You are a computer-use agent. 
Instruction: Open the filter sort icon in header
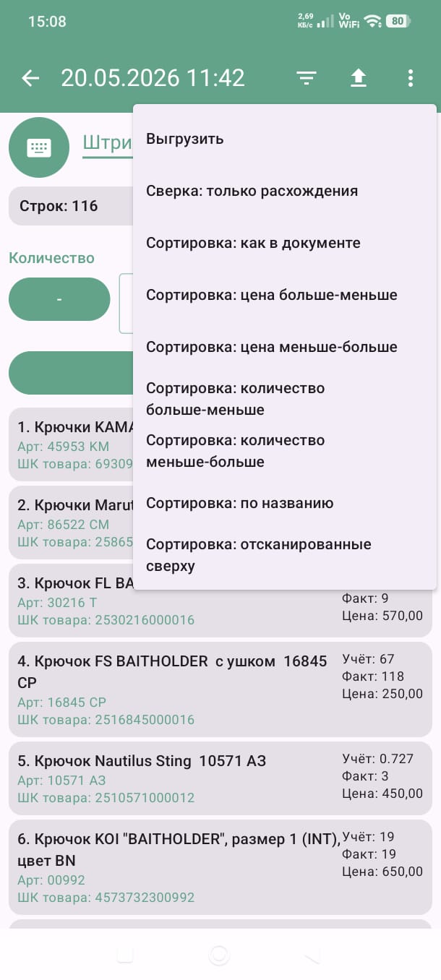click(307, 78)
